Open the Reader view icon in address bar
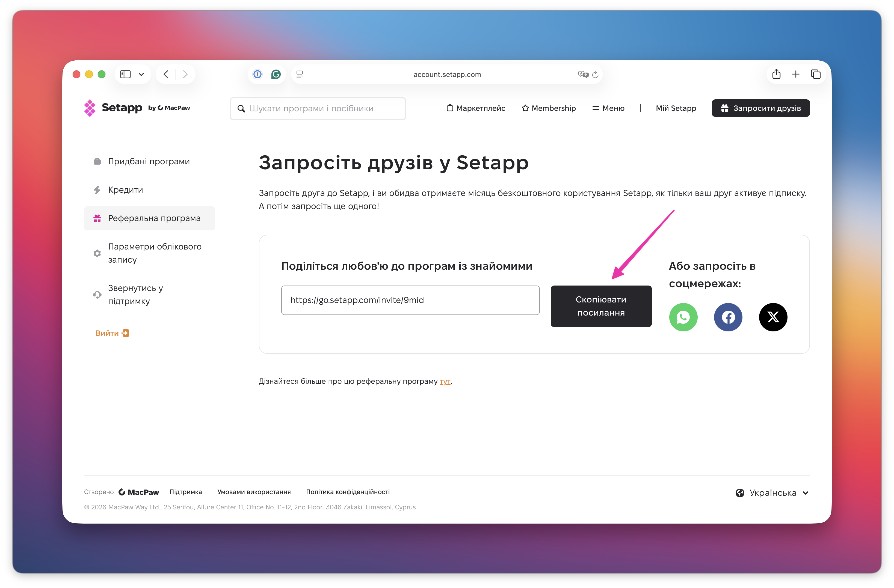Image resolution: width=894 pixels, height=588 pixels. 299,74
